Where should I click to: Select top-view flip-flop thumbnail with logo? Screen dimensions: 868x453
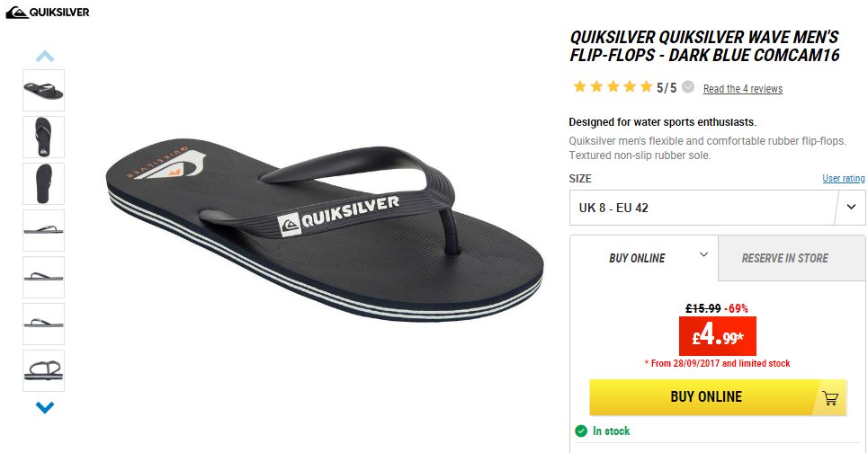coord(44,137)
